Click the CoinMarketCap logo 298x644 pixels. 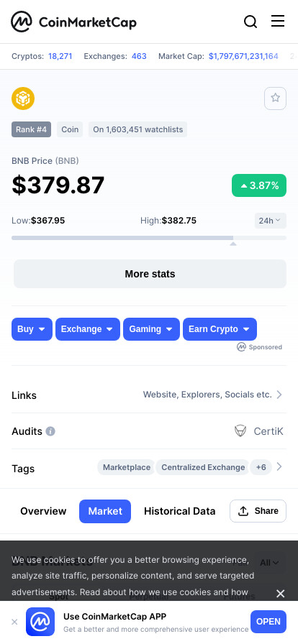73,22
